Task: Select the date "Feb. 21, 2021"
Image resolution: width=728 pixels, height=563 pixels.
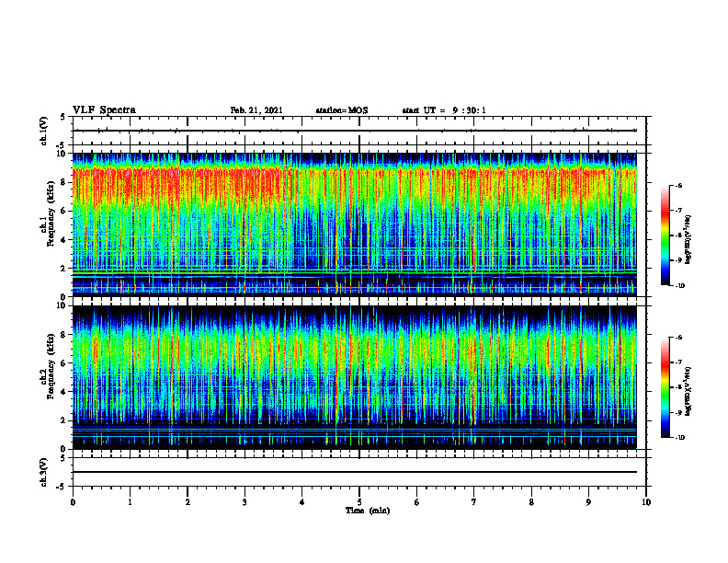Action: coord(256,110)
